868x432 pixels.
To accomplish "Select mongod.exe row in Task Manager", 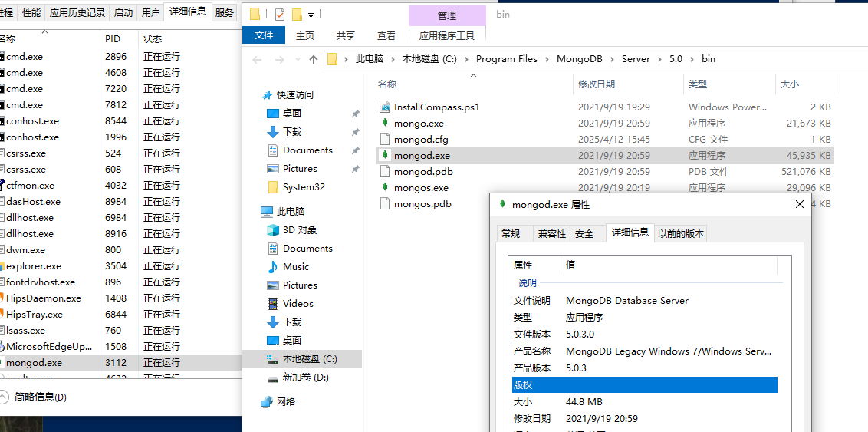I will coord(120,363).
